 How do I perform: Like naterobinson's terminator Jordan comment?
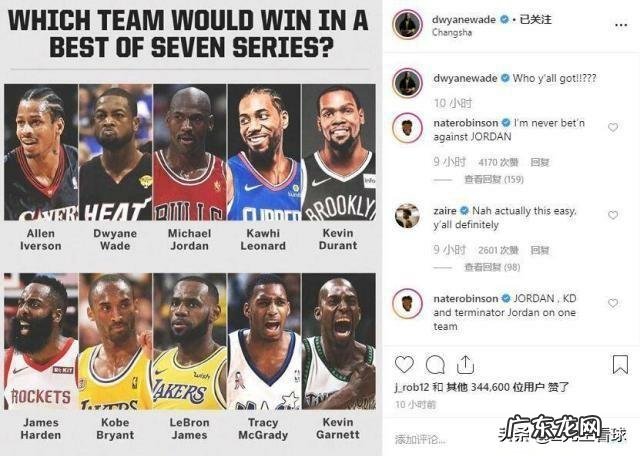pyautogui.click(x=613, y=303)
